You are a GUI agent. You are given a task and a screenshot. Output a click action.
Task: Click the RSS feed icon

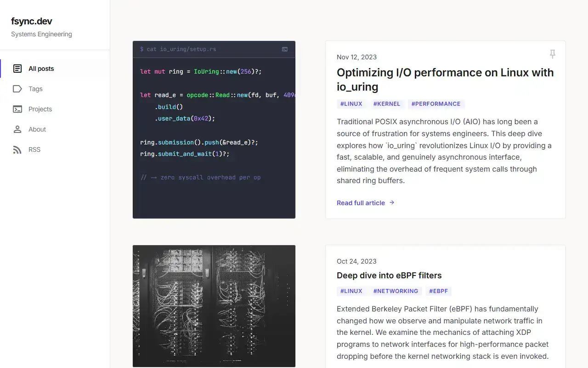click(17, 149)
